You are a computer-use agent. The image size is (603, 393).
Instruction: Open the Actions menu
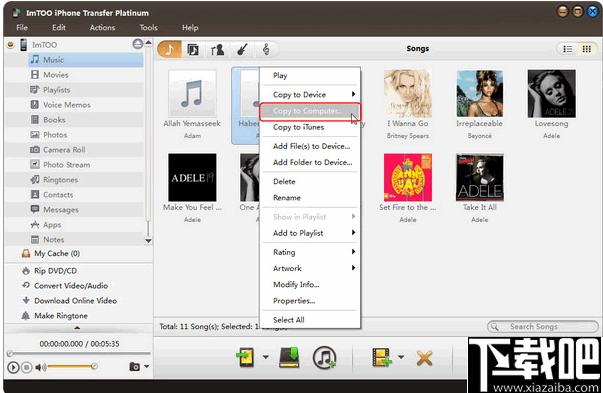point(102,28)
